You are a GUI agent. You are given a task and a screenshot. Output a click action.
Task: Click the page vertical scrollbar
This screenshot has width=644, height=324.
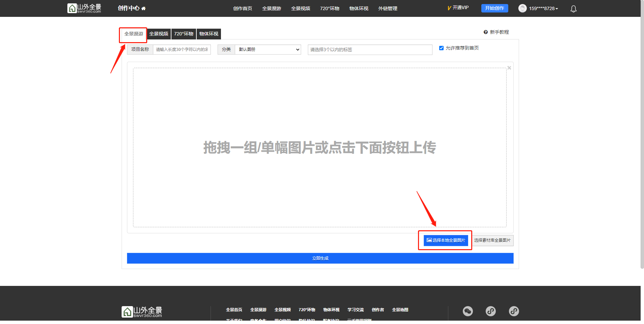pyautogui.click(x=642, y=135)
